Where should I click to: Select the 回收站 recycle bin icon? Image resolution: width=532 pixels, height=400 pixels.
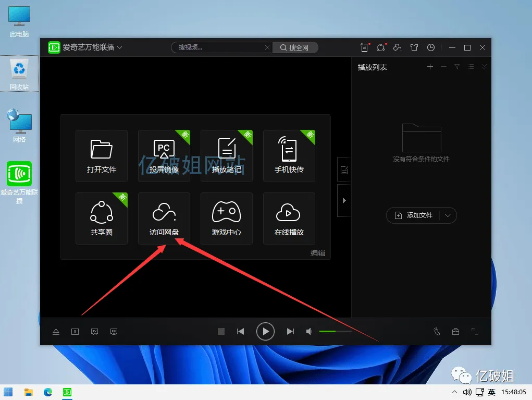(19, 74)
